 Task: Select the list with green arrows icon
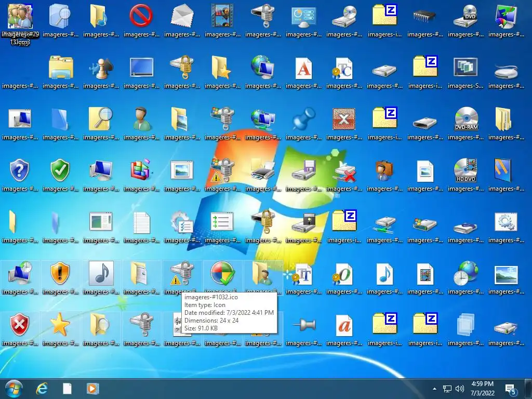[222, 222]
